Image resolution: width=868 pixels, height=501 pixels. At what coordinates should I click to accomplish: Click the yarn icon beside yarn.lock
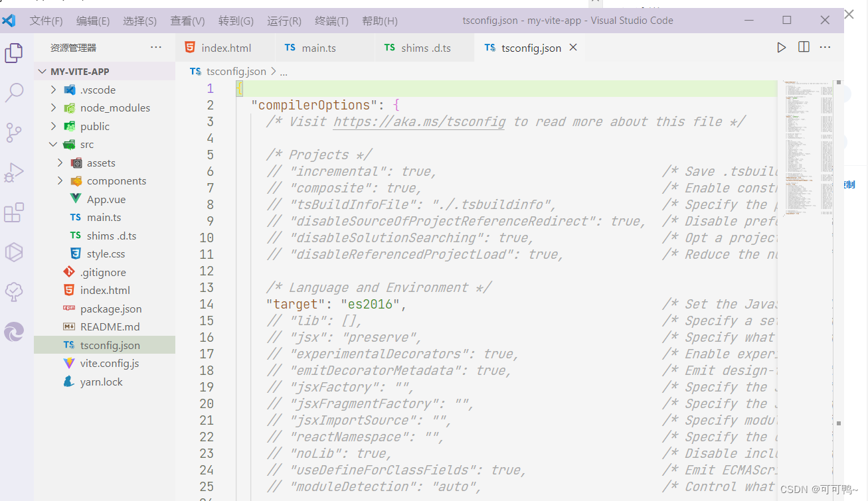coord(69,382)
